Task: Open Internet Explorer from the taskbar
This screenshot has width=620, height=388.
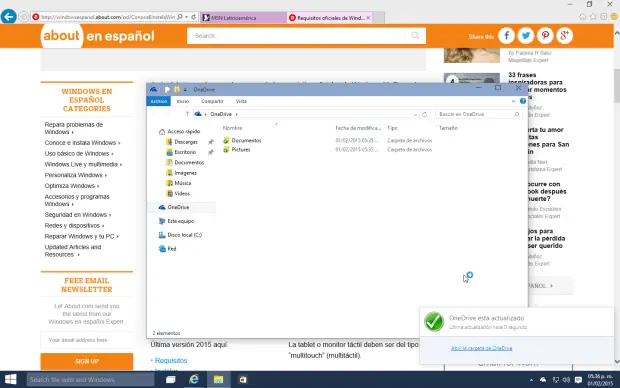Action: click(194, 380)
